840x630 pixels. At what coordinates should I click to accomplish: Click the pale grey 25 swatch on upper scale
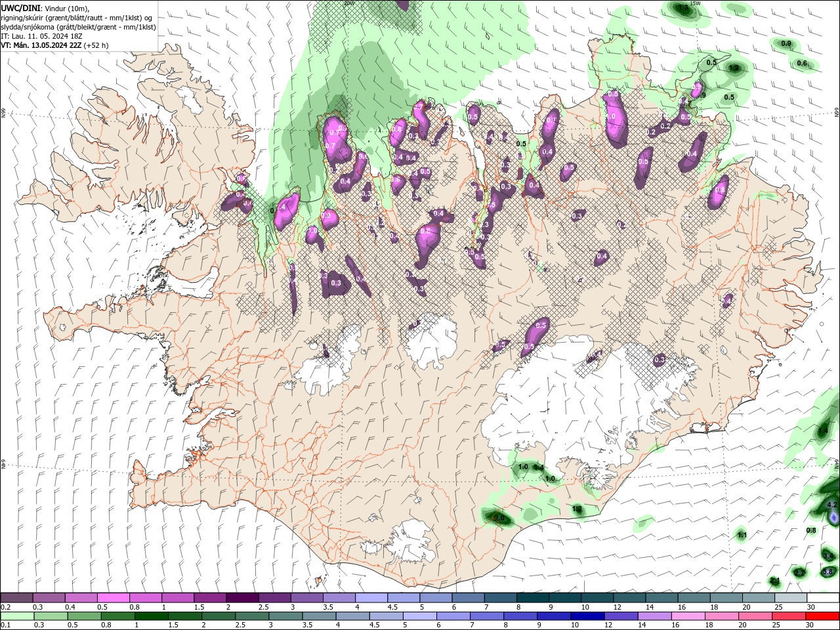(x=790, y=598)
